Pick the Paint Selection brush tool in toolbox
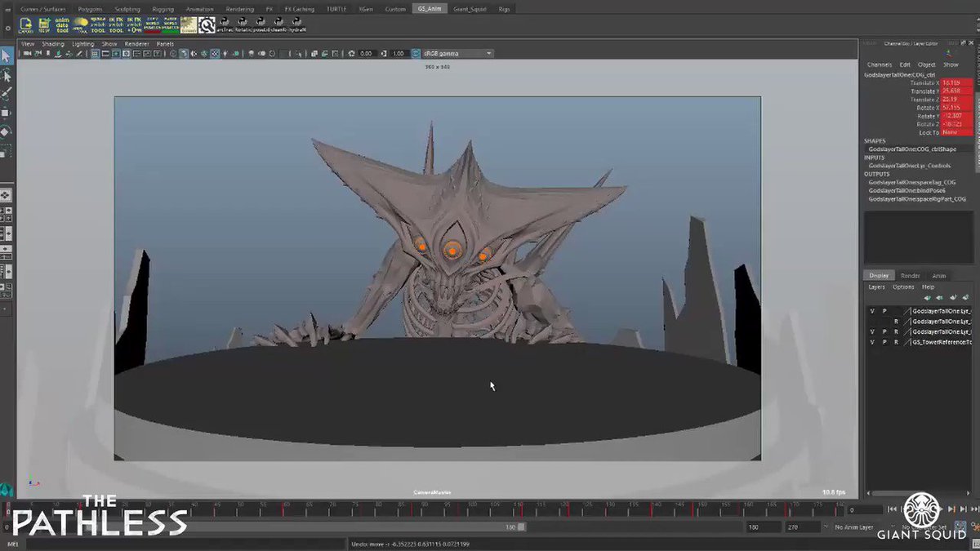Screen dimensions: 980x551 6,95
